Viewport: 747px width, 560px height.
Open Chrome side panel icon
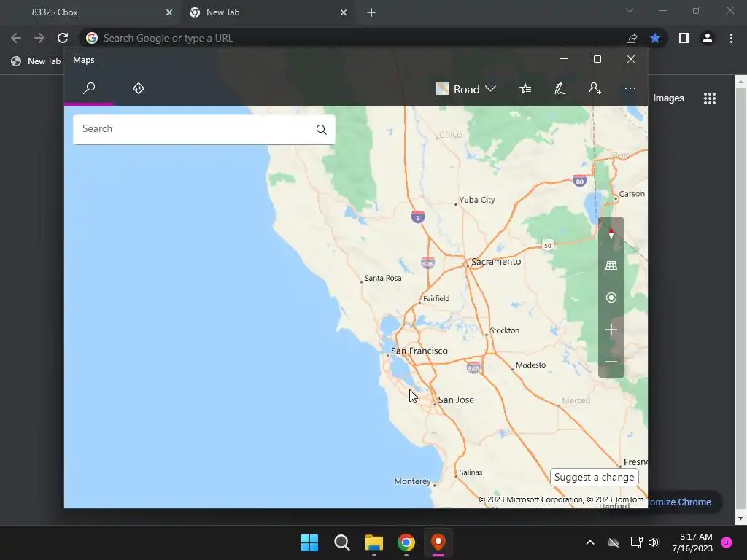684,38
